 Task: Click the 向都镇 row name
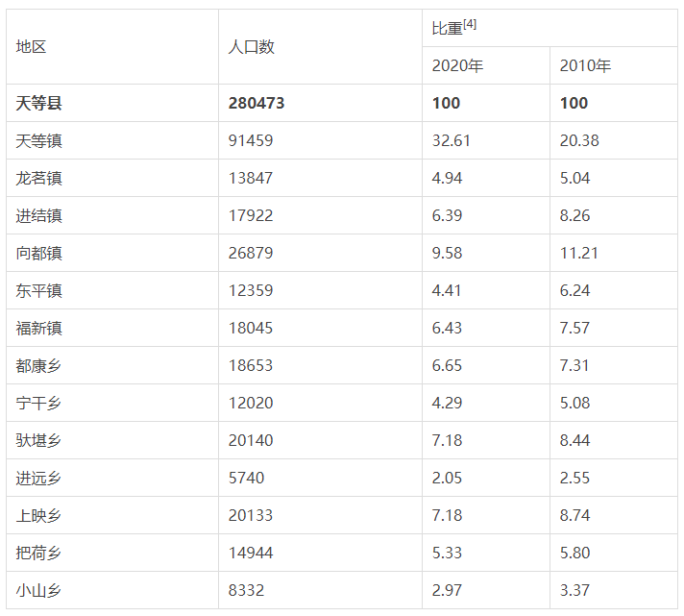tap(38, 254)
